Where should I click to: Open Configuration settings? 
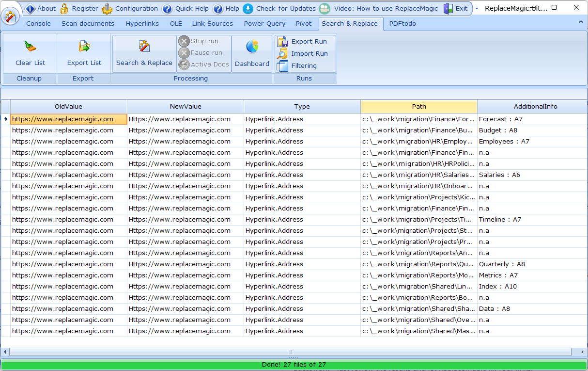130,8
